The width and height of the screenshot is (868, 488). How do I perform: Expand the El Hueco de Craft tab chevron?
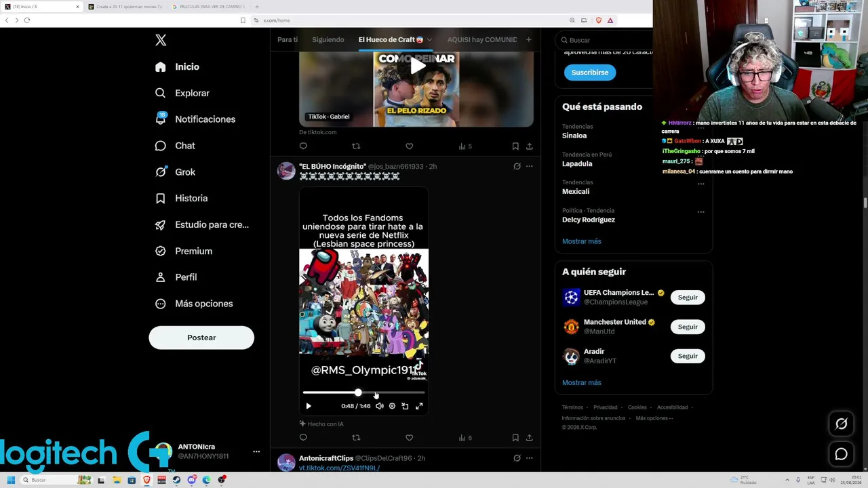coord(429,40)
